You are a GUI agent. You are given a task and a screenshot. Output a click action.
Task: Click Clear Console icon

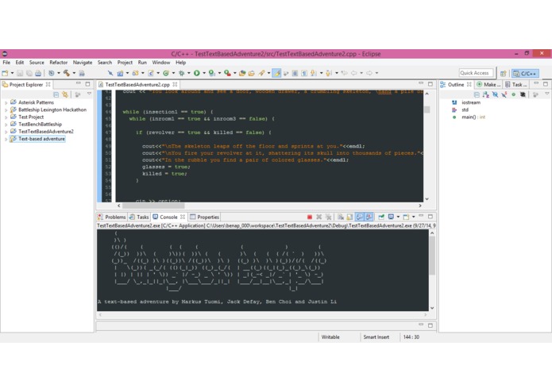tap(341, 217)
